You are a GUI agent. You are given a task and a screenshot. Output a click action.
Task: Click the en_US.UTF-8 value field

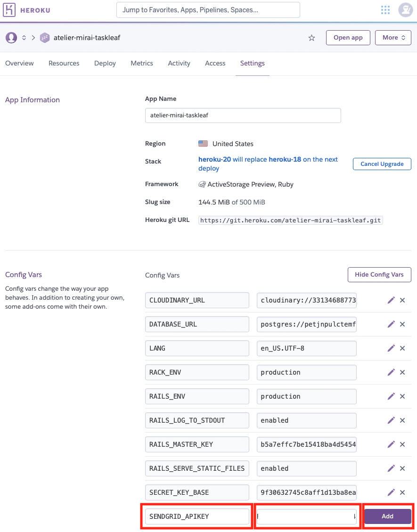point(307,348)
